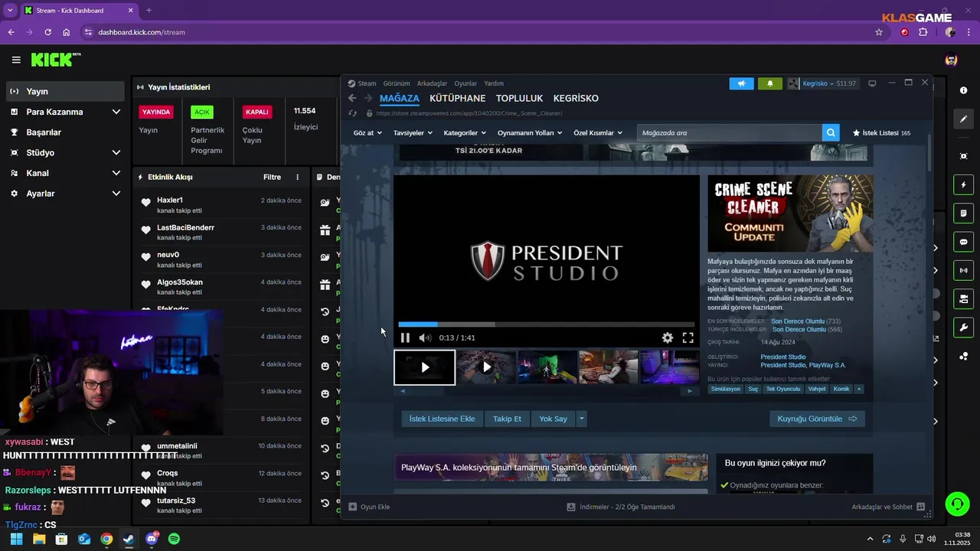Toggle the notes document widget in right sidebar

point(963,213)
